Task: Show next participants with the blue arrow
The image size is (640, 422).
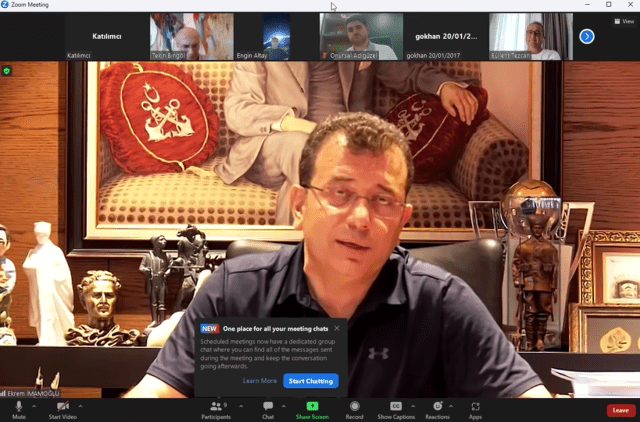Action: (587, 36)
